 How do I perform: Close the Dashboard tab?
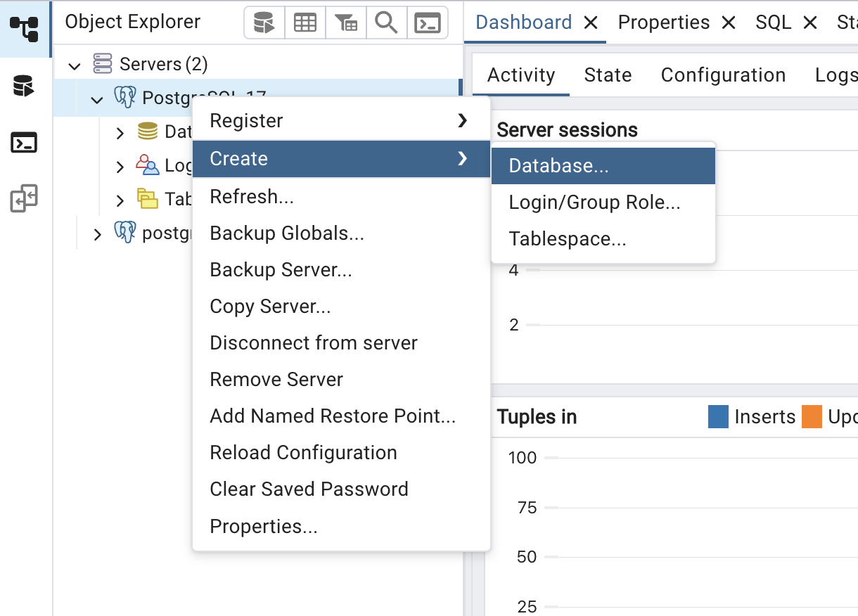[591, 23]
